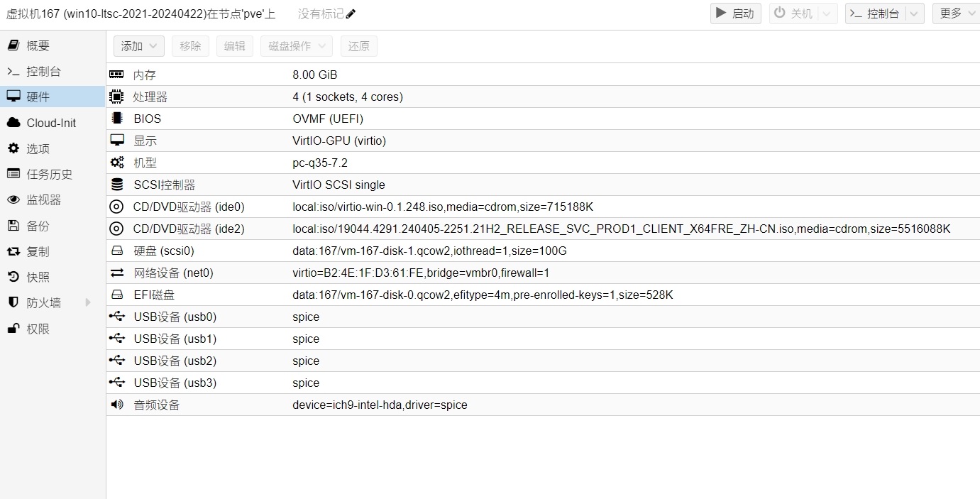The height and width of the screenshot is (499, 980).
Task: Click the 备份 floppy disk icon
Action: 13,226
